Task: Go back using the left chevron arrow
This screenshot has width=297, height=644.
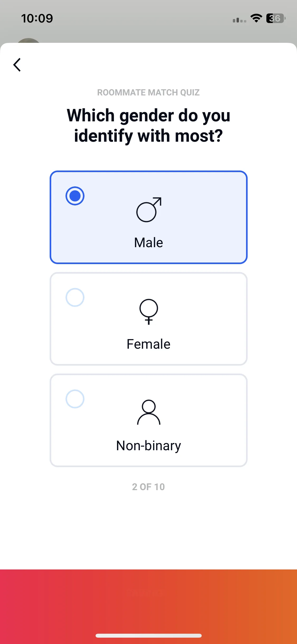Action: [x=17, y=65]
